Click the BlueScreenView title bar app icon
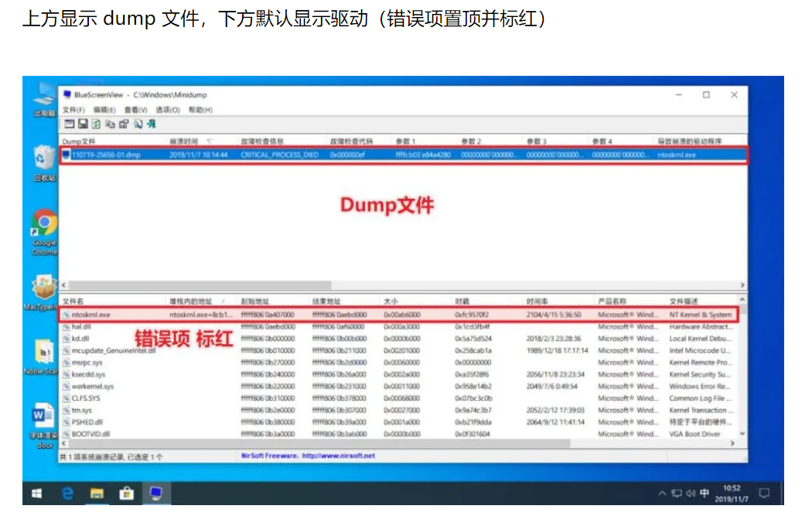The width and height of the screenshot is (812, 516). (67, 95)
